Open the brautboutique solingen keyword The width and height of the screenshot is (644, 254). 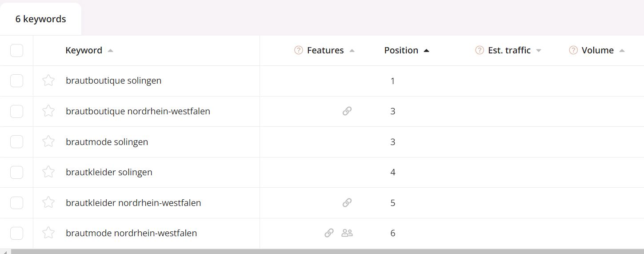click(x=113, y=81)
